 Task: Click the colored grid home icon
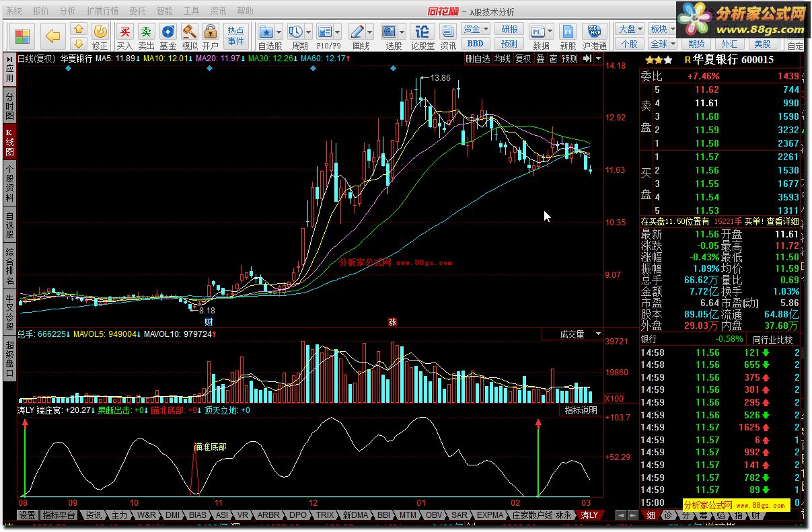click(x=23, y=36)
